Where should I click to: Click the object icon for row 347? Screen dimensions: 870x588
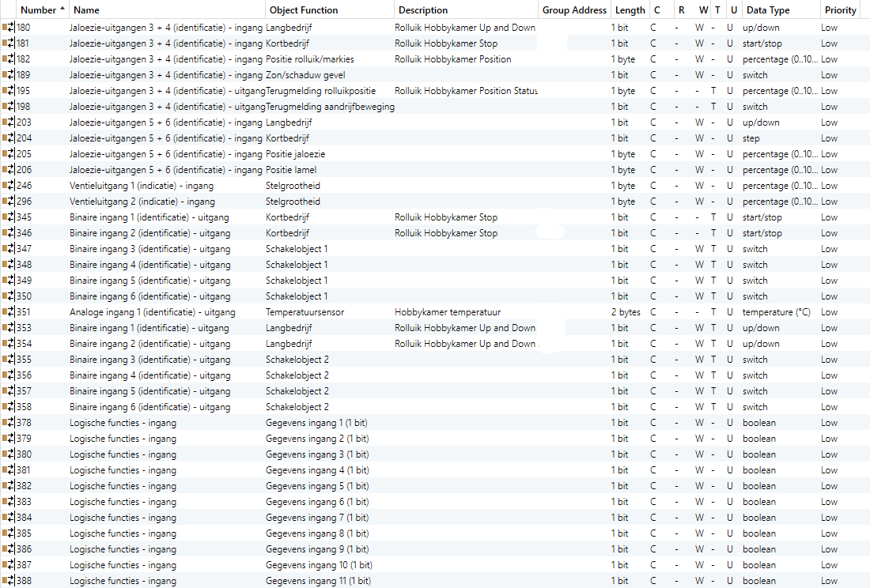[9, 249]
